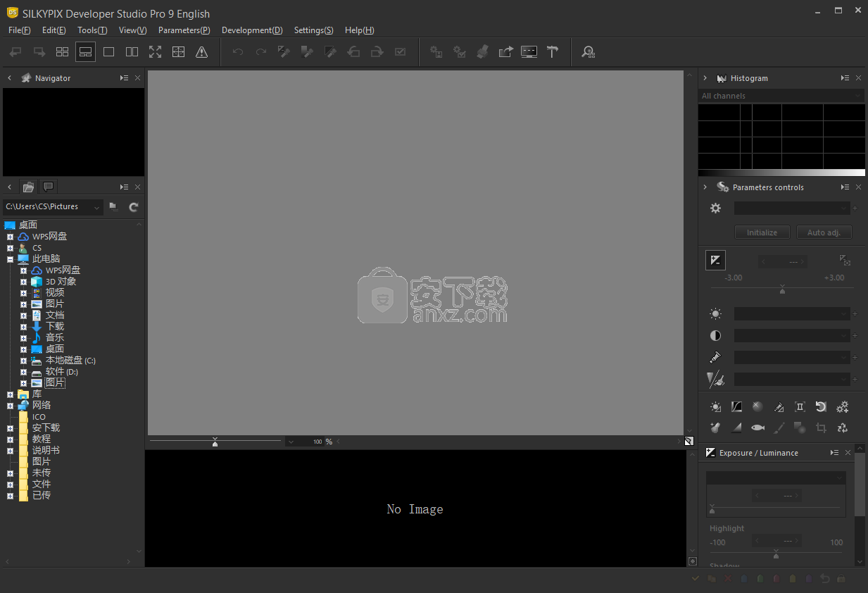Open the folder tree tab icon
The height and width of the screenshot is (593, 868).
[28, 187]
